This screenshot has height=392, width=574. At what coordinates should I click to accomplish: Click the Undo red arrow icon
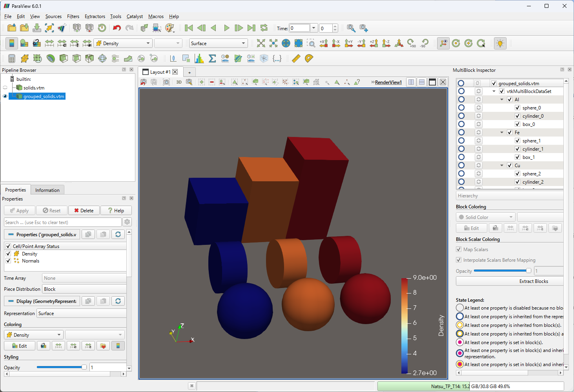tap(117, 28)
